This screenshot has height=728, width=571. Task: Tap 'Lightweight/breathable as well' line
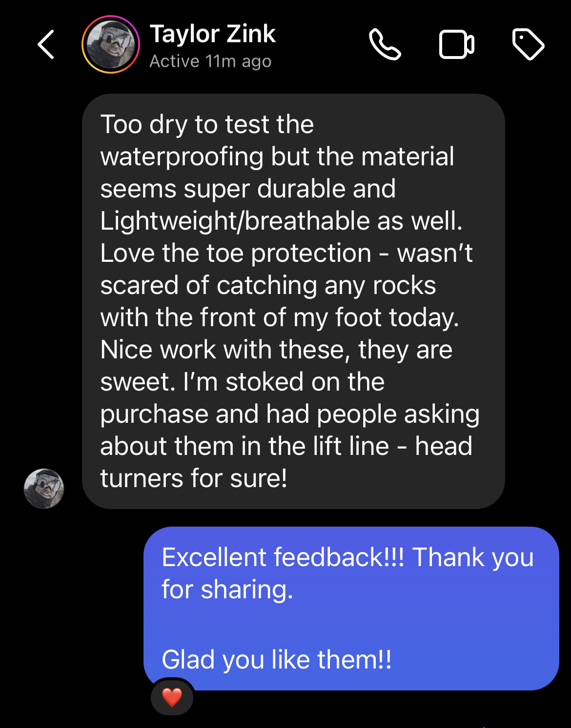click(281, 221)
